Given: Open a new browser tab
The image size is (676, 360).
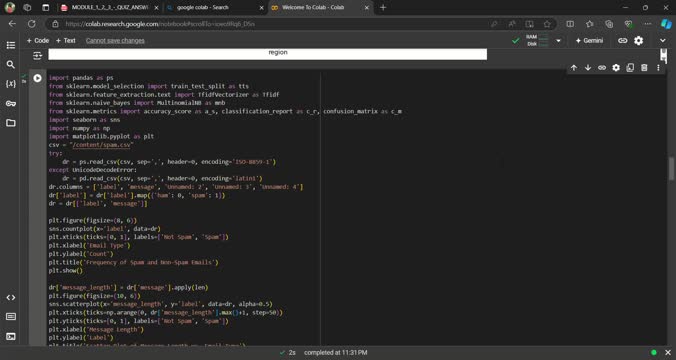Looking at the screenshot, I should (x=383, y=8).
